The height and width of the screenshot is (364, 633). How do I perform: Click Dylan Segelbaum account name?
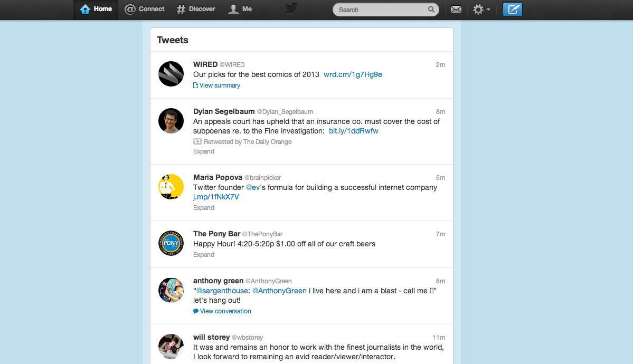coord(224,111)
